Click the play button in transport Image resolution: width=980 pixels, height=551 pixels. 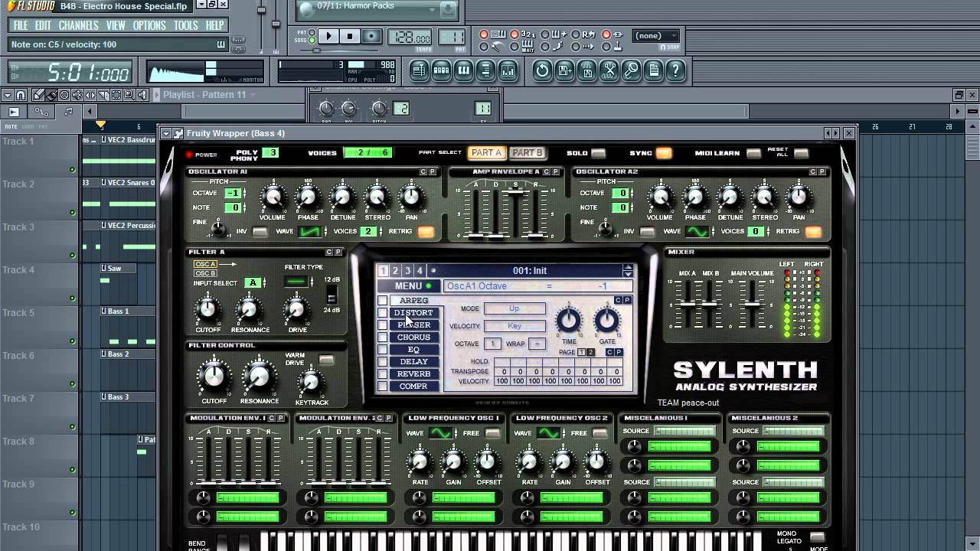328,36
